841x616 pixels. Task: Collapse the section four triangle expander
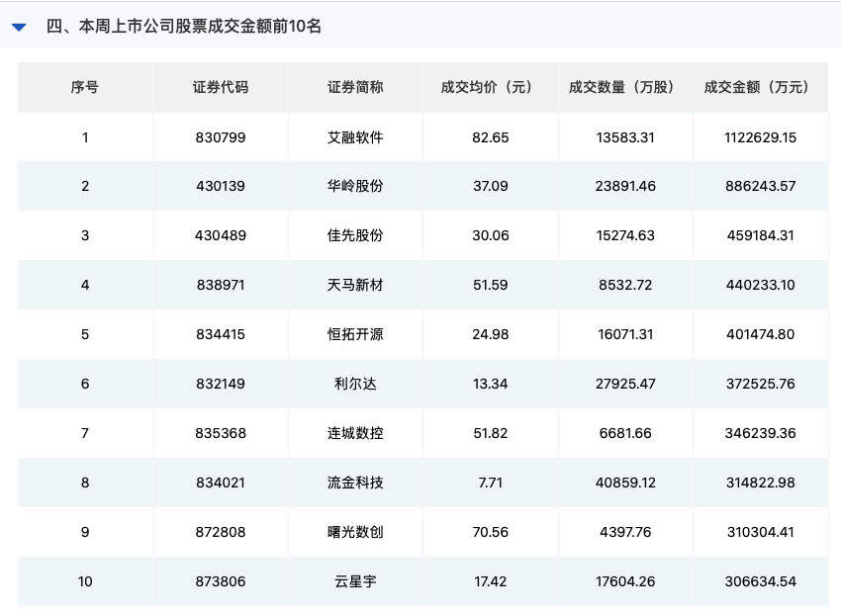[x=19, y=27]
